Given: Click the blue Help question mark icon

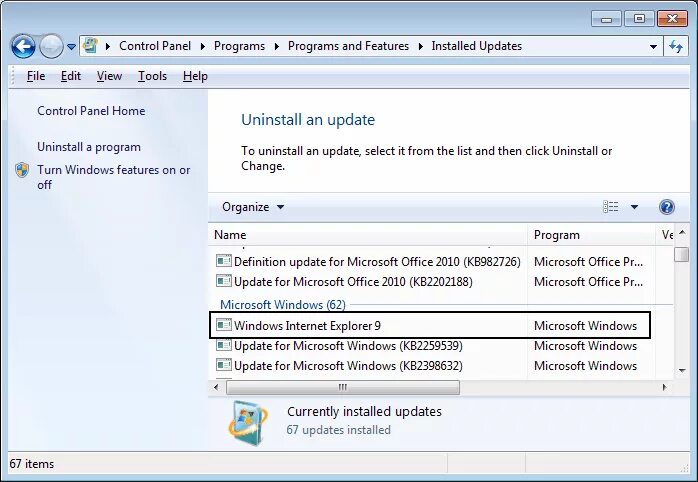Looking at the screenshot, I should [666, 207].
